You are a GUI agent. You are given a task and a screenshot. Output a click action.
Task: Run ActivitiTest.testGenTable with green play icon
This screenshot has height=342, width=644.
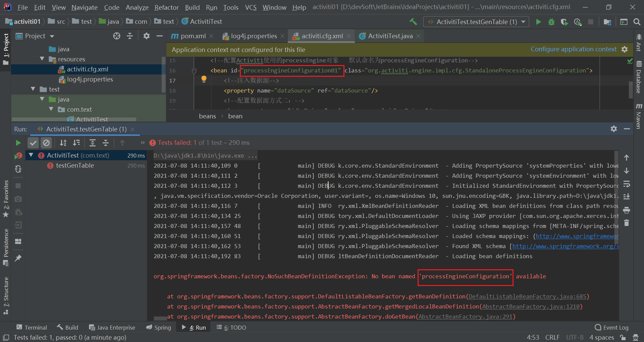(538, 22)
